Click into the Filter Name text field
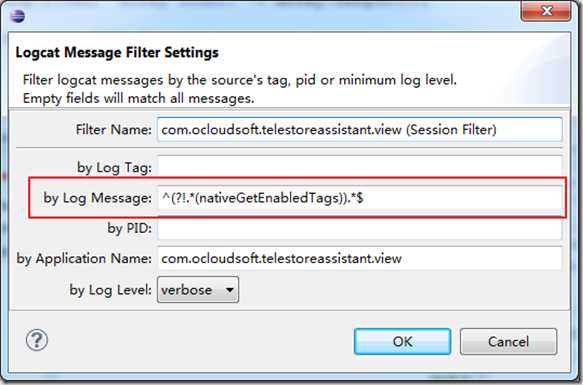Screen dimensions: 583x385 pos(360,129)
